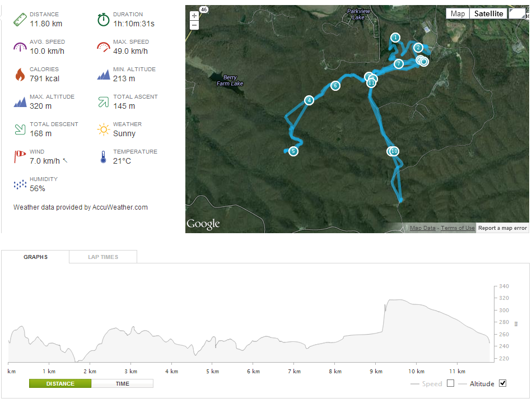Click the map zoom out minus button
This screenshot has height=403, width=532.
point(194,25)
